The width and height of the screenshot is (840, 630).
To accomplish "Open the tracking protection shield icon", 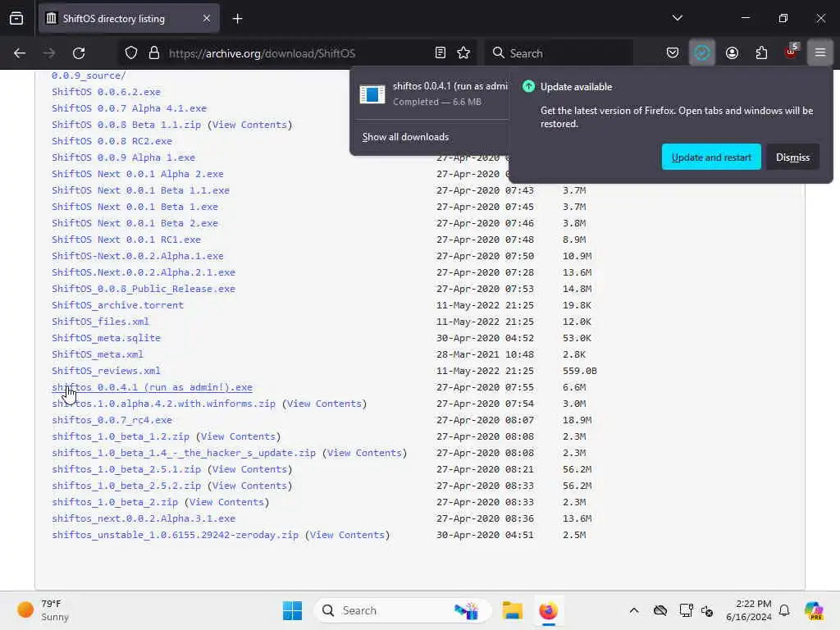I will pyautogui.click(x=131, y=53).
